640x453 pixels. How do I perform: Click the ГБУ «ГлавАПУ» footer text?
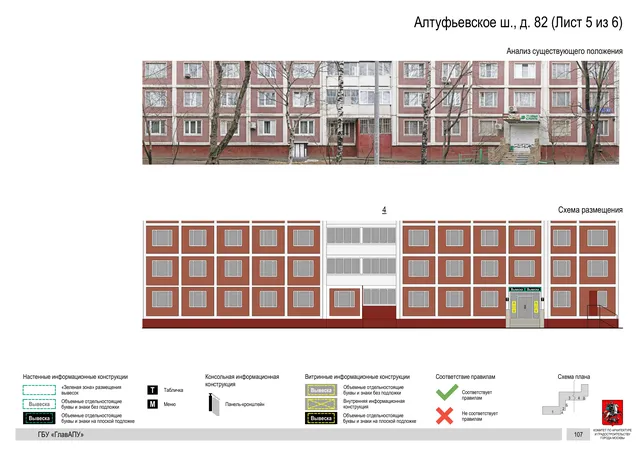(x=60, y=435)
